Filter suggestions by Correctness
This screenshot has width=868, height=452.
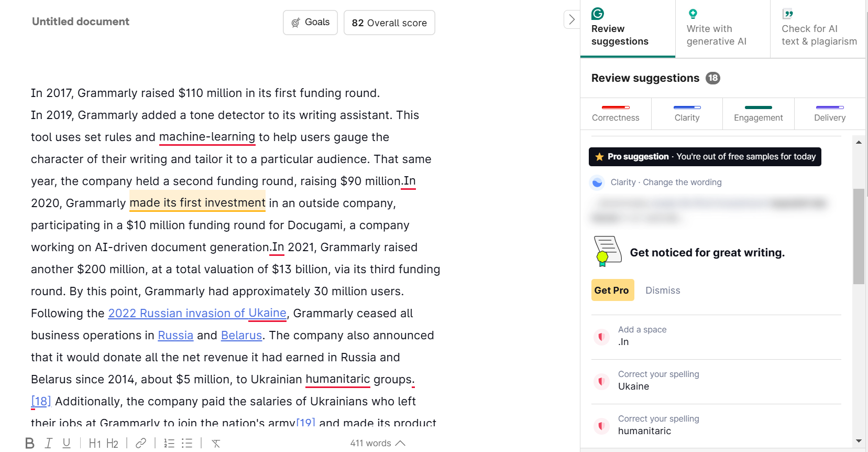point(616,113)
